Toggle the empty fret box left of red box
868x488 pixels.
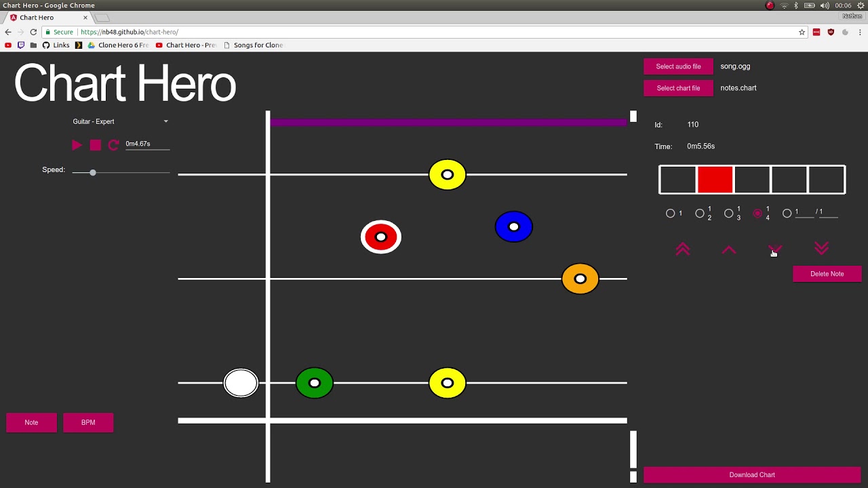pos(678,180)
